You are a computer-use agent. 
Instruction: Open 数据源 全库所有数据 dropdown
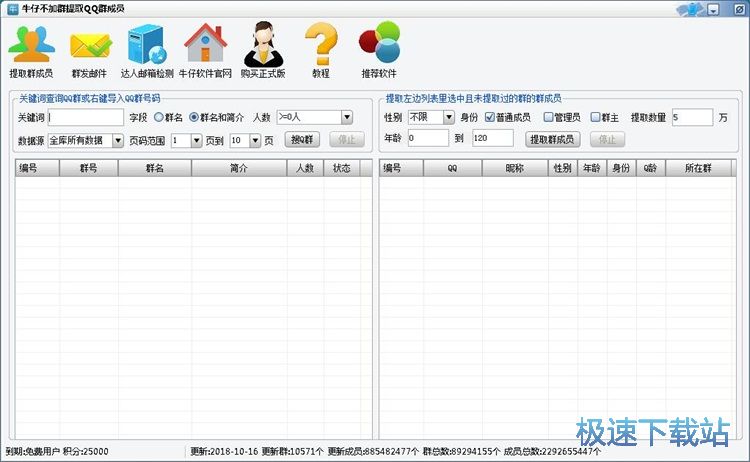pyautogui.click(x=118, y=141)
